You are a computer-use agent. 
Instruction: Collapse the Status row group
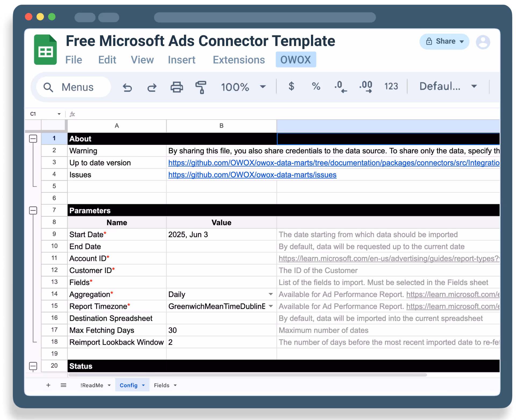click(33, 366)
